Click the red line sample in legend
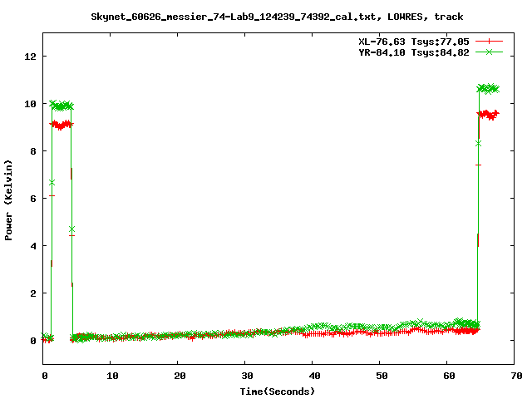Image resolution: width=532 pixels, height=399 pixels. click(x=489, y=42)
